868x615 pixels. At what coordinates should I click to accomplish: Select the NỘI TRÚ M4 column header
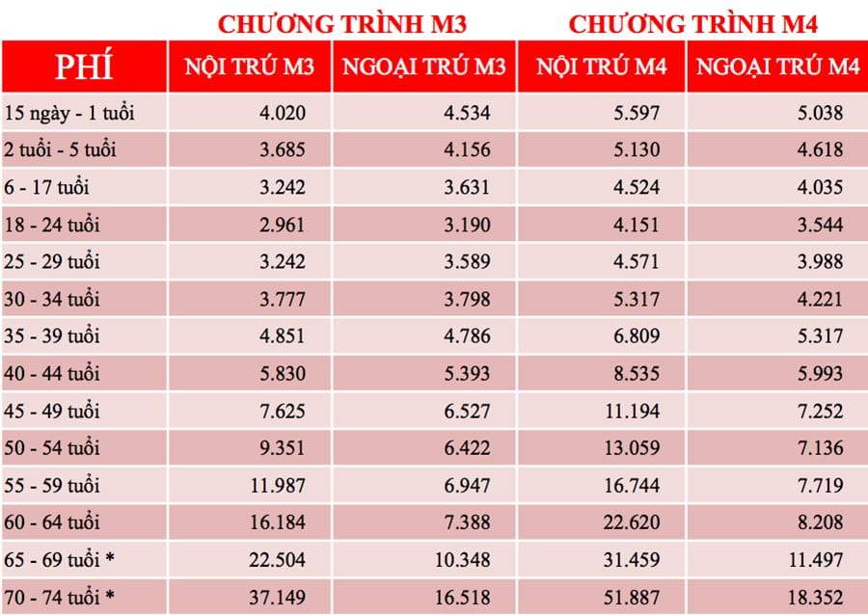click(x=601, y=67)
